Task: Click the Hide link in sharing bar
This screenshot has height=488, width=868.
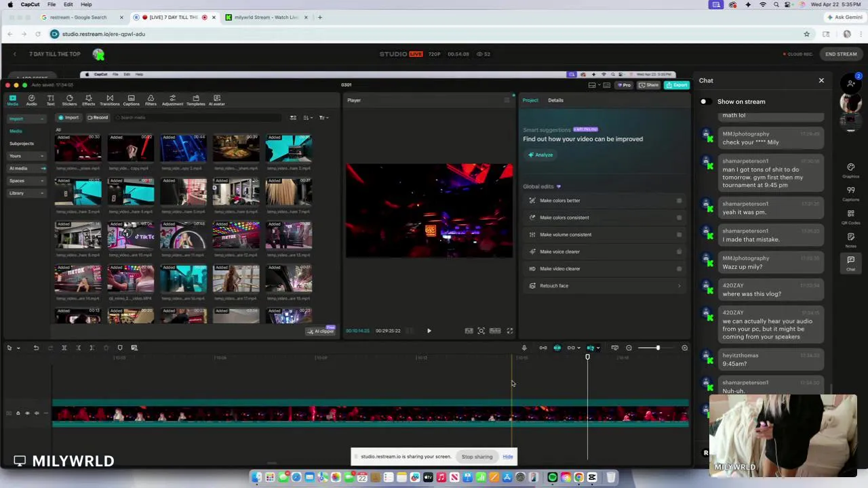Action: tap(507, 457)
